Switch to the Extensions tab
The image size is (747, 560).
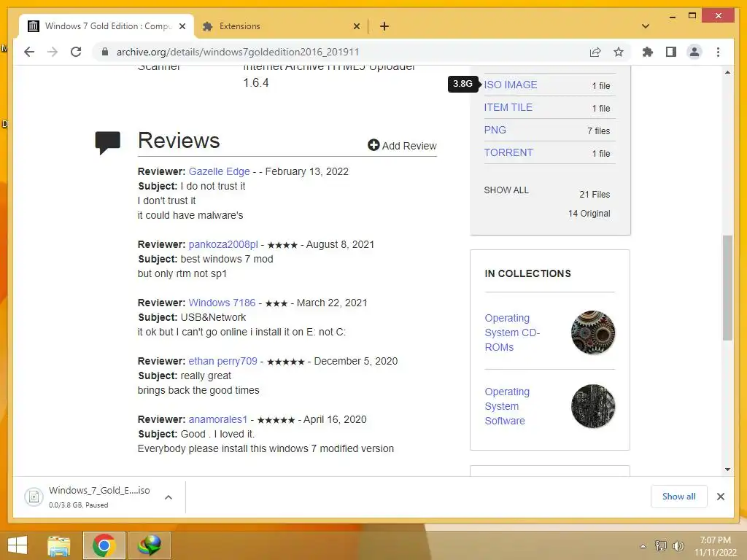pos(281,26)
